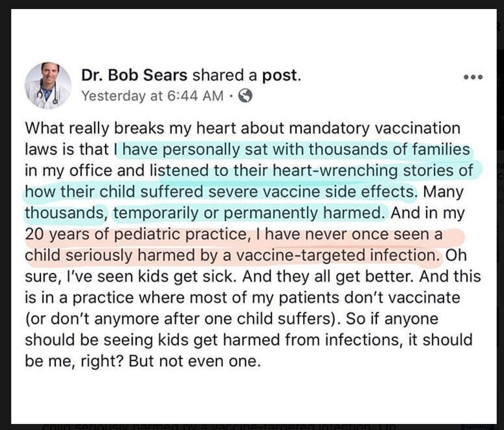Click the globe public-audience icon
This screenshot has width=504, height=430.
(x=246, y=96)
